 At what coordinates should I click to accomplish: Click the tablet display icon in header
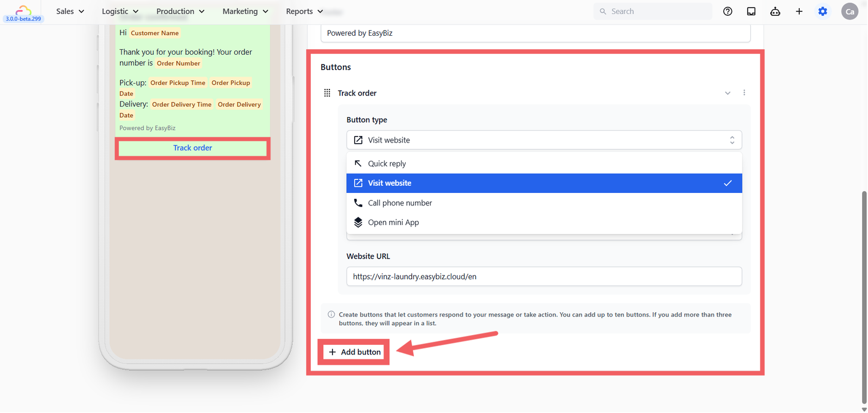click(751, 11)
